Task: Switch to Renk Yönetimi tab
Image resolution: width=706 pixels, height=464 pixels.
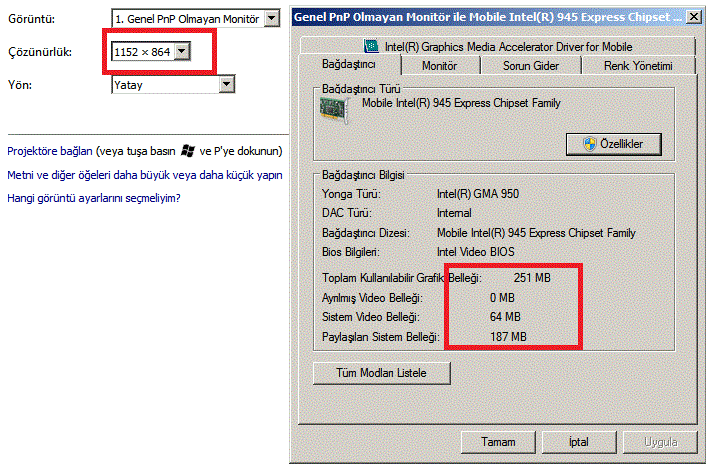Action: point(638,66)
